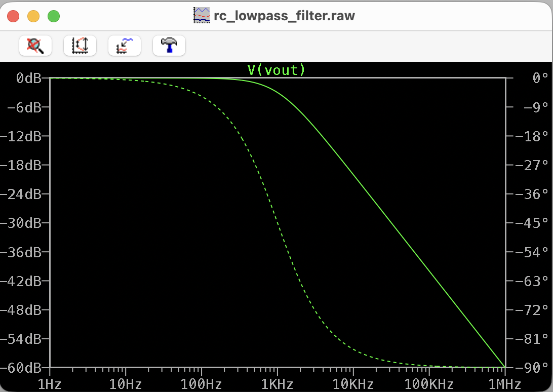
Task: Click the V(vout) trace label
Action: click(x=276, y=70)
